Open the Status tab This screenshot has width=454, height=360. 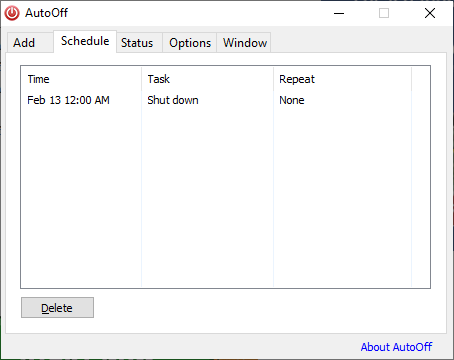(x=139, y=43)
